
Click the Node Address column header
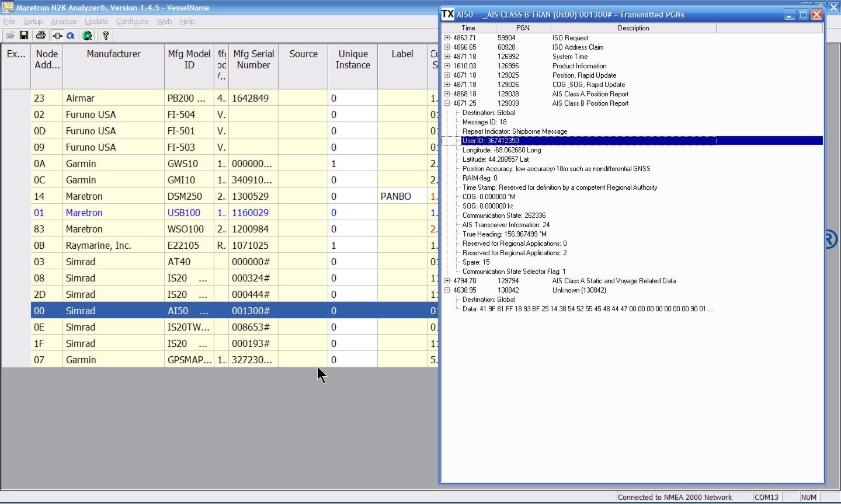click(47, 66)
